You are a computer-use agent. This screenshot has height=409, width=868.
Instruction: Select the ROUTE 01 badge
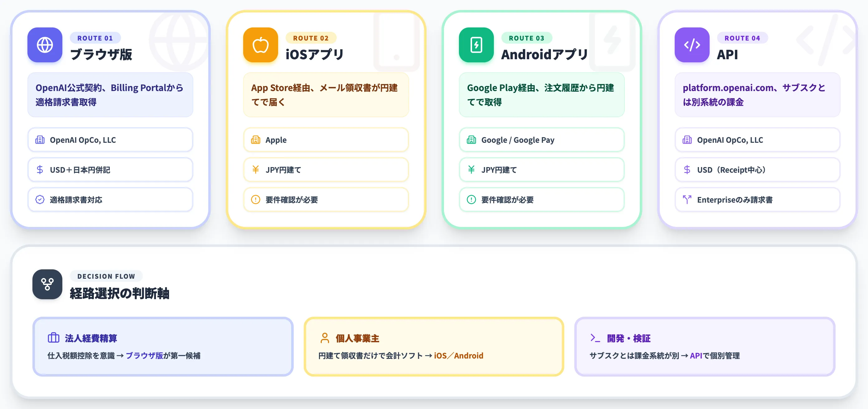pos(95,38)
